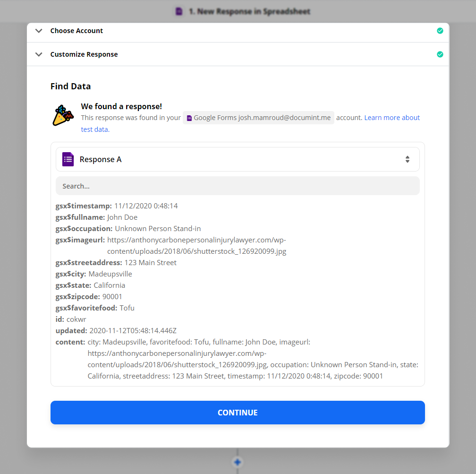Click up-down arrows on Response A selector
The width and height of the screenshot is (476, 474).
[407, 159]
